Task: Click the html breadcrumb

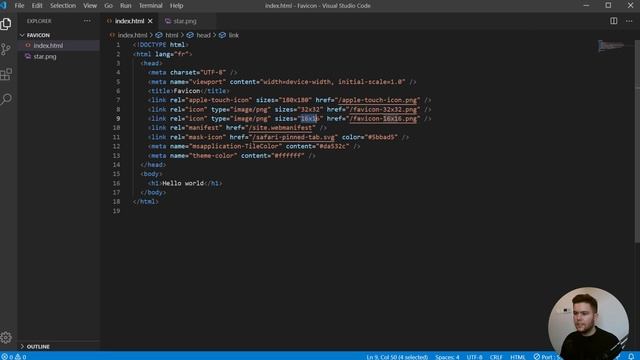Action: point(171,36)
